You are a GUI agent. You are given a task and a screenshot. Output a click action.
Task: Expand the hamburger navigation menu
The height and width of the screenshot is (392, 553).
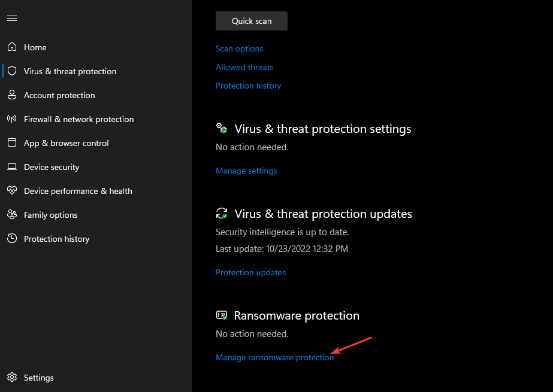pos(12,19)
